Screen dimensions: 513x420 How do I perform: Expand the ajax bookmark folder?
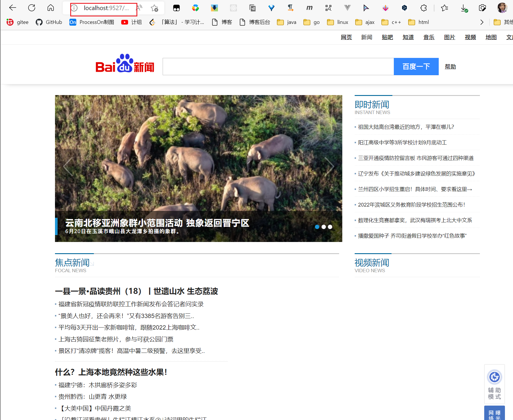coord(365,22)
